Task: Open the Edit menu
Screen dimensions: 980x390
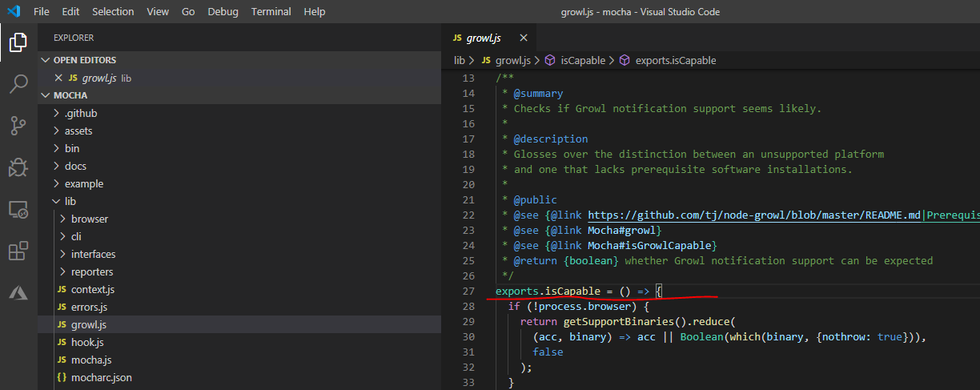Action: point(70,12)
